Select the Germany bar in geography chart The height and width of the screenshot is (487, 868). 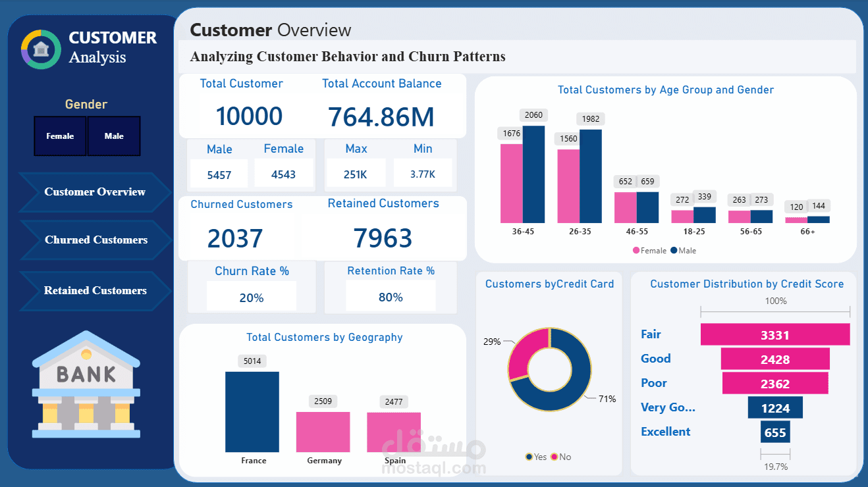point(323,432)
